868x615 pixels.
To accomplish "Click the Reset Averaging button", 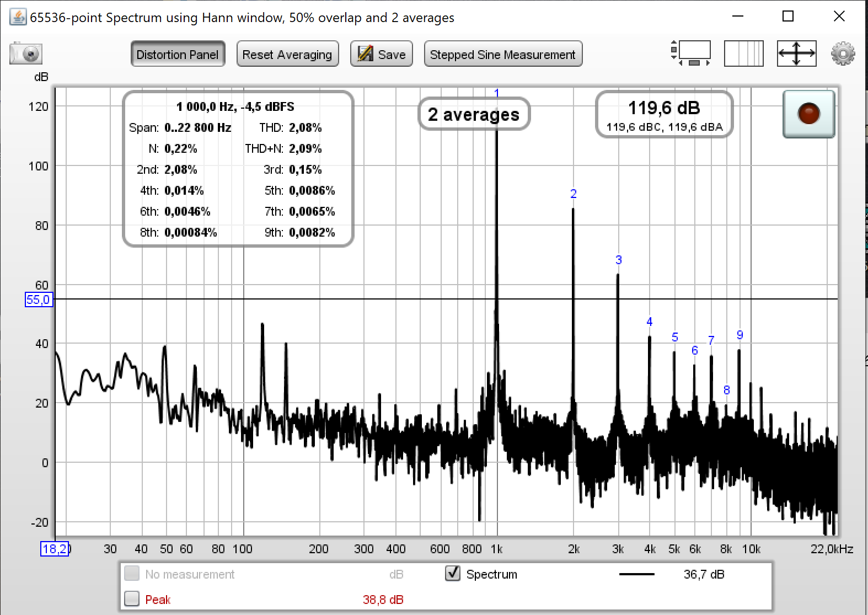I will 287,54.
